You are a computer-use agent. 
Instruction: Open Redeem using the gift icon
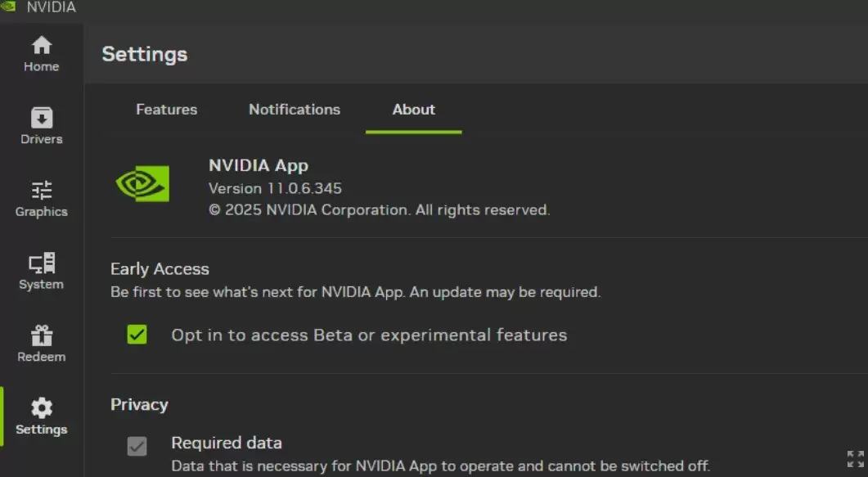(x=41, y=335)
